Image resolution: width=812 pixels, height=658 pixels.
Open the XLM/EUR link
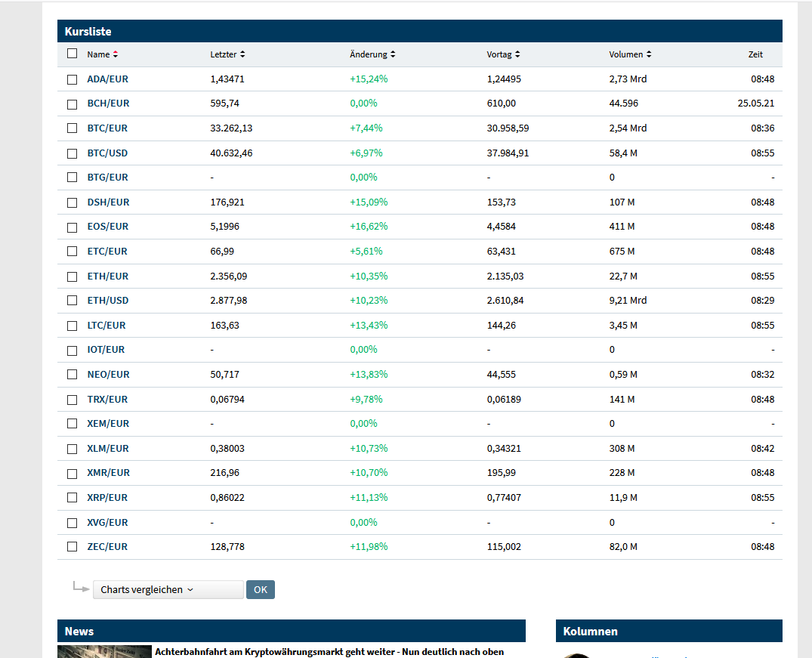[108, 449]
